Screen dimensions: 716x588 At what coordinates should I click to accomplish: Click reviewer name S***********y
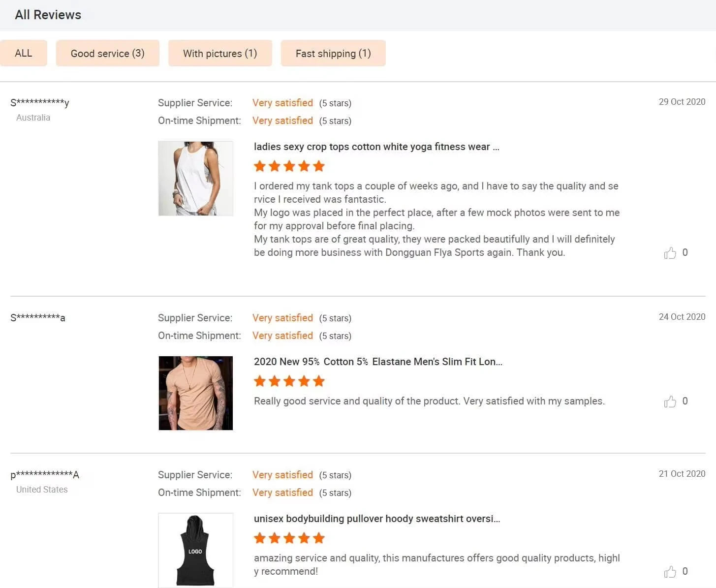click(40, 102)
